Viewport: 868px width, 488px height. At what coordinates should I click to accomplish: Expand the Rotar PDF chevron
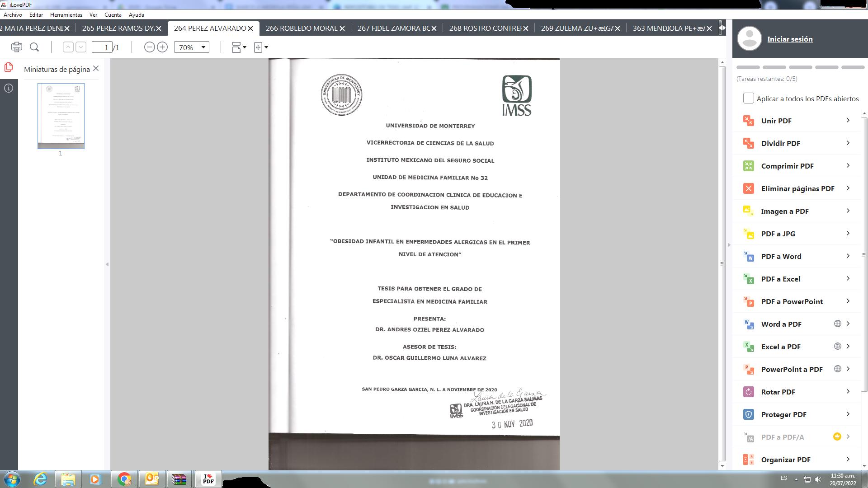click(848, 391)
